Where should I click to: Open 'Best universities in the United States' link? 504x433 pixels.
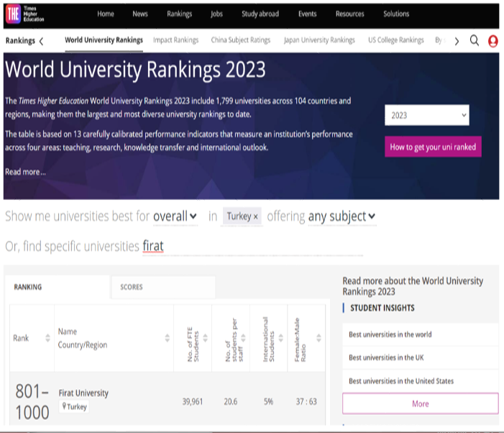(401, 381)
